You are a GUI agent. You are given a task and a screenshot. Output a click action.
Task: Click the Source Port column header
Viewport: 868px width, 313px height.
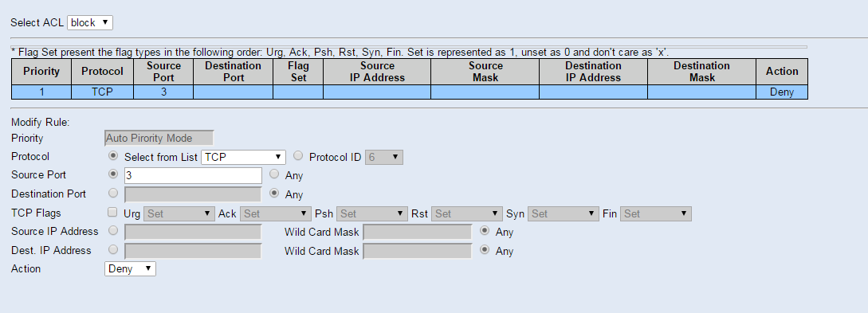point(163,72)
